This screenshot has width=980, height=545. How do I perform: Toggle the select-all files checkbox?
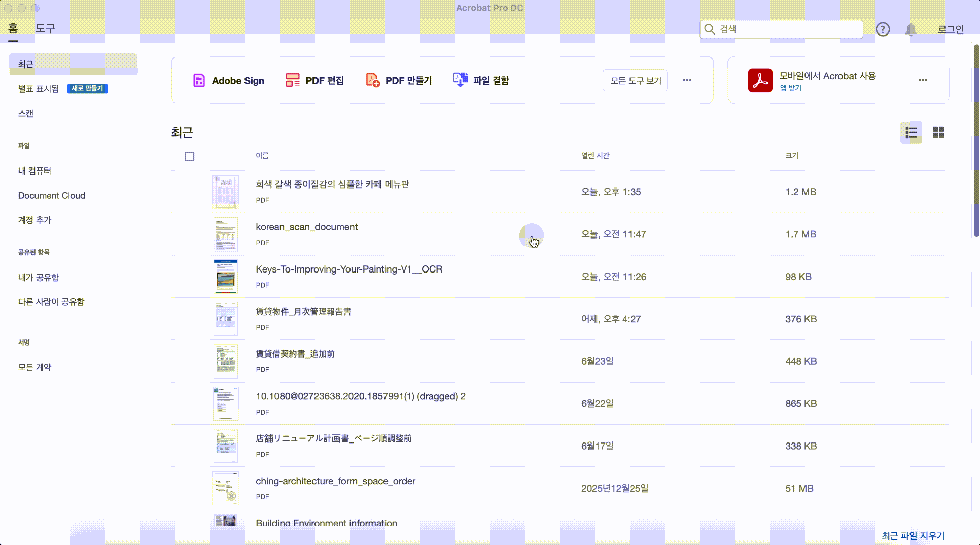pos(189,156)
